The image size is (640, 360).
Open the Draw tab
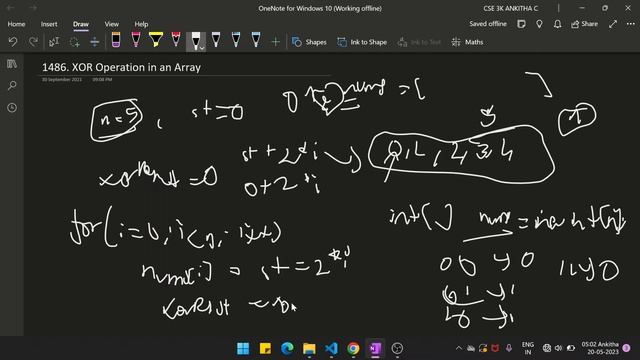(x=81, y=24)
